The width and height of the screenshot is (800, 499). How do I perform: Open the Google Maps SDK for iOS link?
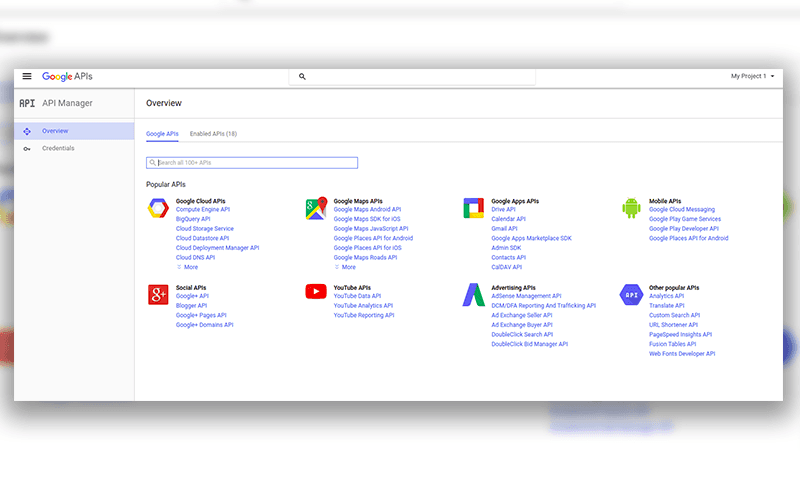(367, 219)
